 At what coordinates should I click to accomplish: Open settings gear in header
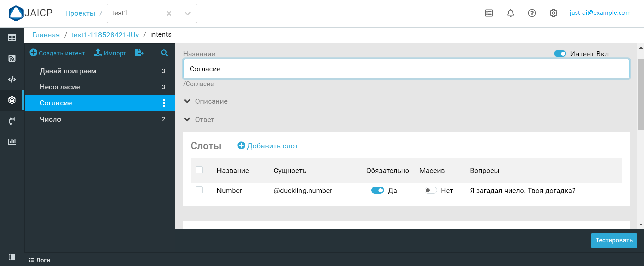click(554, 13)
